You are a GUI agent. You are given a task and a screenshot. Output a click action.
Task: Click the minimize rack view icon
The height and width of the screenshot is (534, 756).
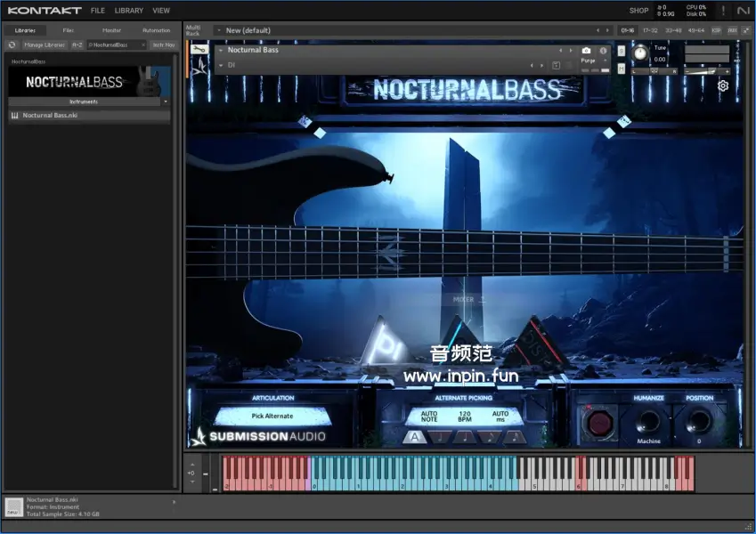(x=746, y=30)
